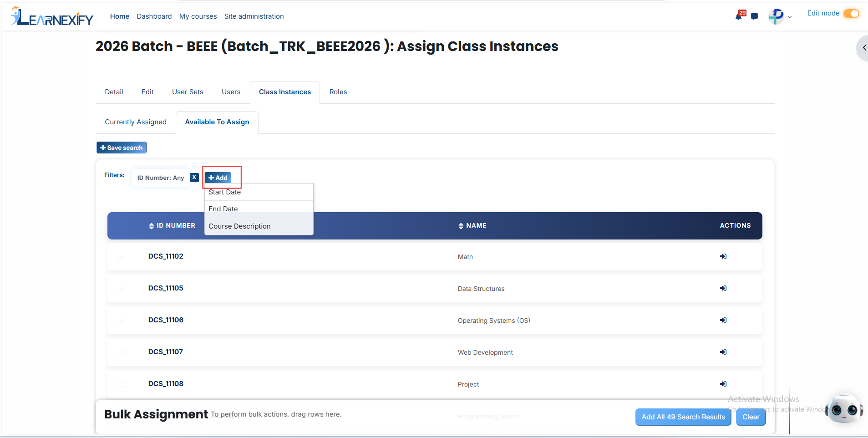This screenshot has height=438, width=868.
Task: Switch to the Available To Assign tab
Action: click(217, 122)
